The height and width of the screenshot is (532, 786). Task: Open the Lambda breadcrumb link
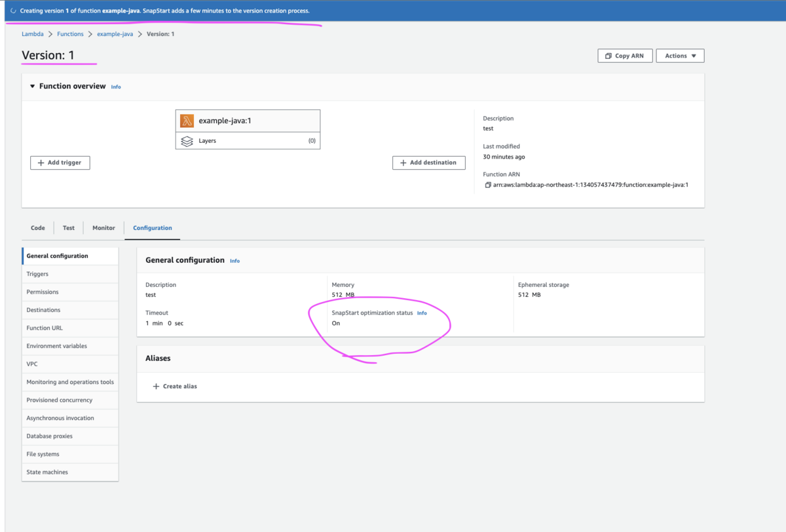33,34
